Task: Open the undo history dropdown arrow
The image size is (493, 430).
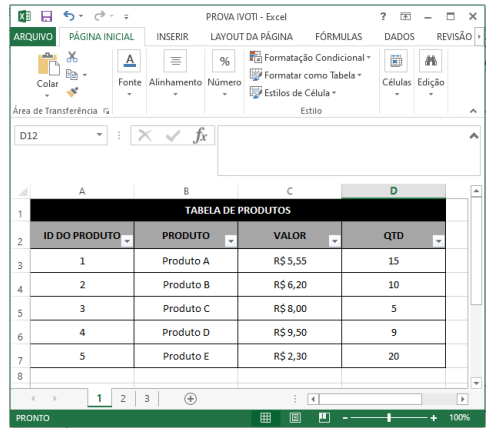Action: click(81, 16)
